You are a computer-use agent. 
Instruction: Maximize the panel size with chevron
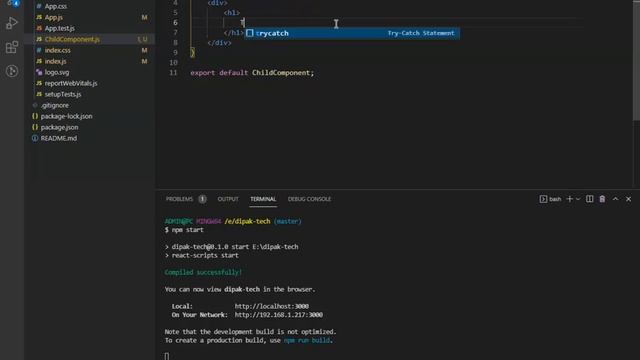pos(616,199)
